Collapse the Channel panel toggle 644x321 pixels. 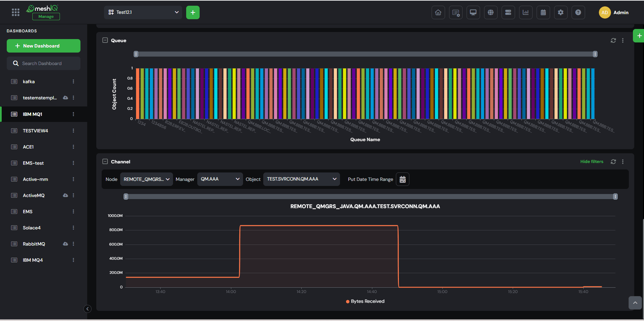pos(105,162)
